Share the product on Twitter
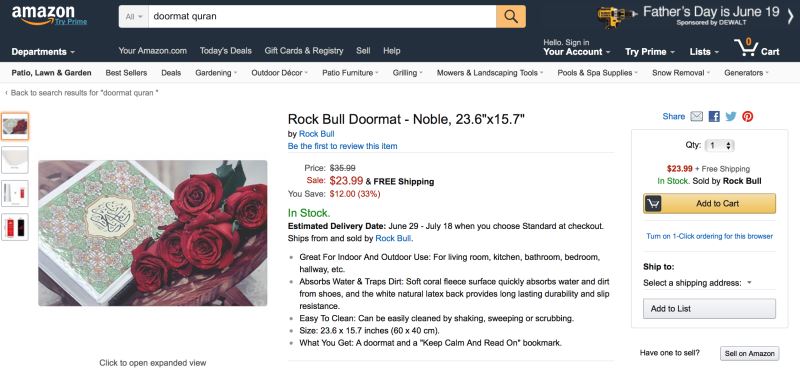Viewport: 800px width, 387px height. (x=731, y=117)
